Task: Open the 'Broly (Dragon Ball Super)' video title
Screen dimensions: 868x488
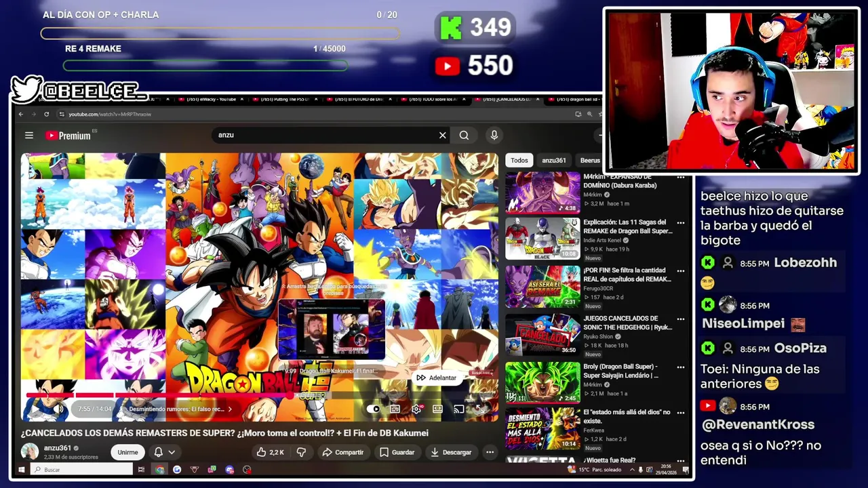Action: click(x=621, y=371)
